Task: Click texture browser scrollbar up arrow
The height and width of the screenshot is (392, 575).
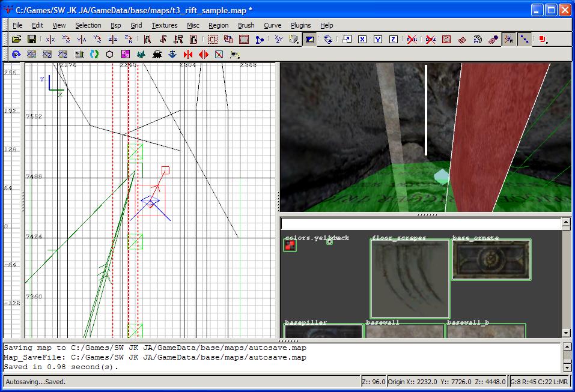Action: coord(566,222)
